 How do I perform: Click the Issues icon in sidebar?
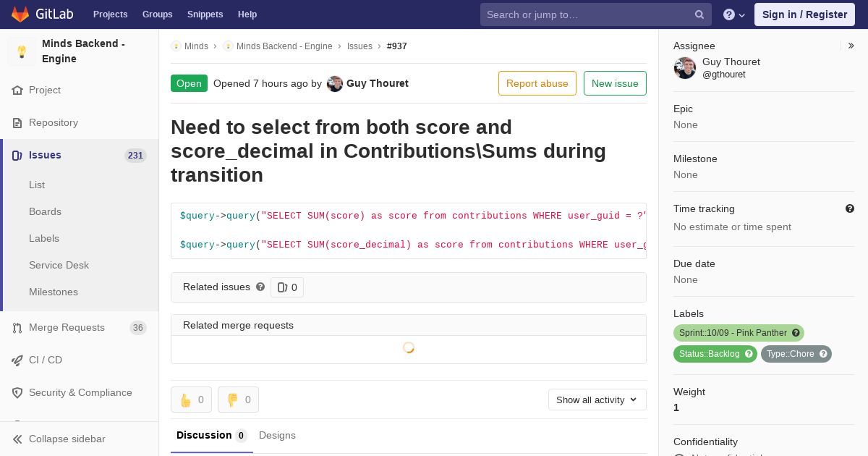pos(17,156)
